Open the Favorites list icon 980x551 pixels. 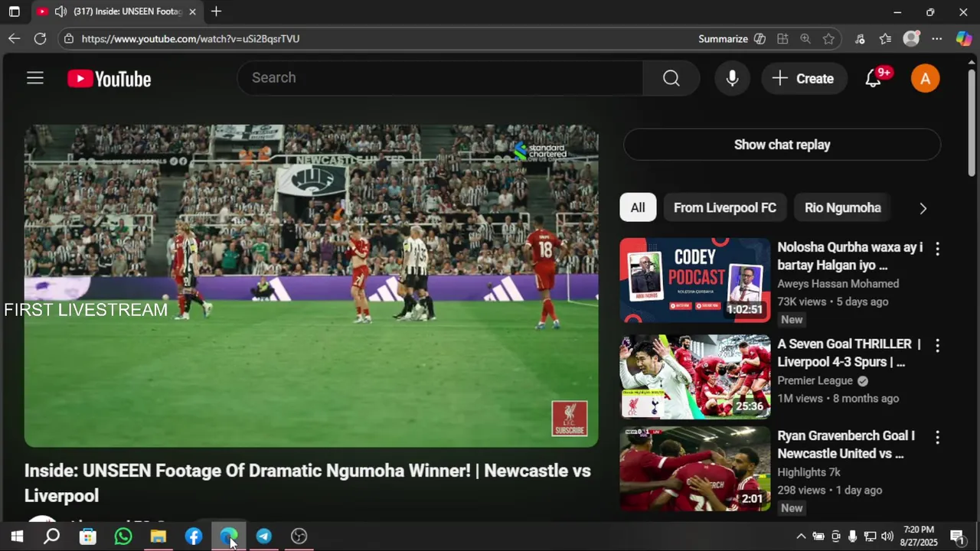(x=885, y=38)
